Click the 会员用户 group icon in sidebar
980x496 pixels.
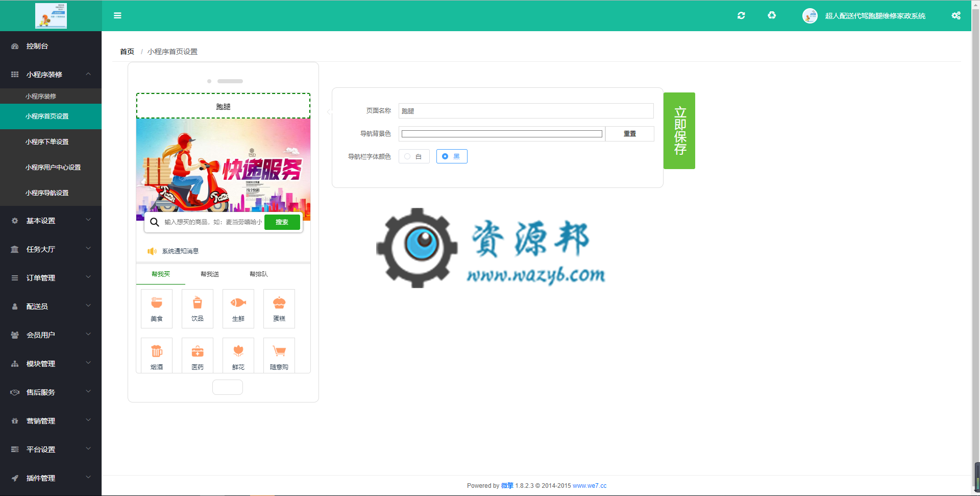point(15,335)
